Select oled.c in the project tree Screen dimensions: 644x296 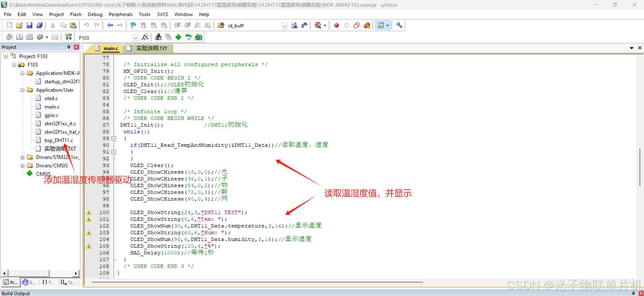pyautogui.click(x=51, y=99)
